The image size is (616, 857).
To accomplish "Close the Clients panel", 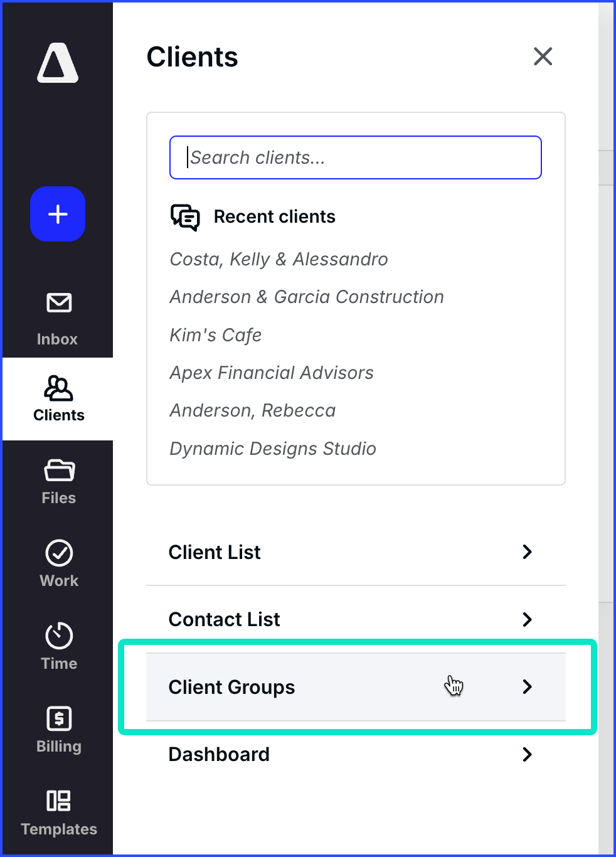I will 543,56.
